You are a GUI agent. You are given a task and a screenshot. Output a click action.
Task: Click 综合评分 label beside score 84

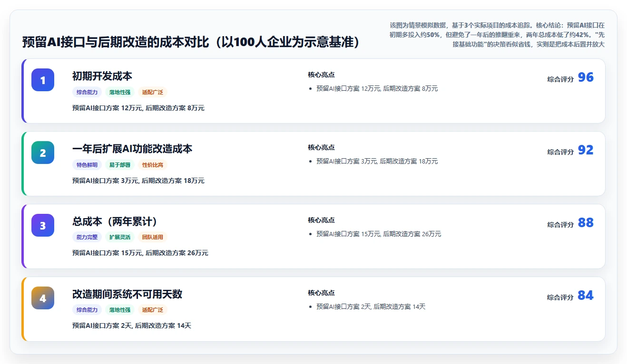pyautogui.click(x=560, y=297)
